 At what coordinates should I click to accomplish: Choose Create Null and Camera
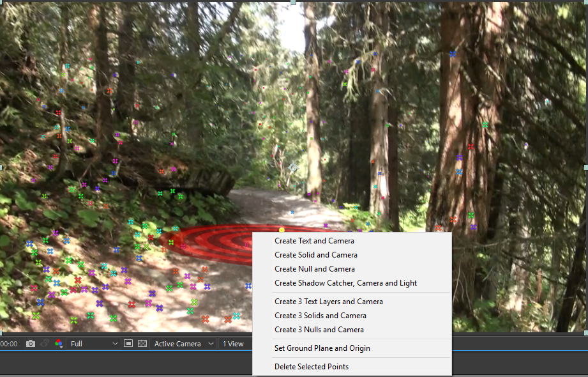352,269
